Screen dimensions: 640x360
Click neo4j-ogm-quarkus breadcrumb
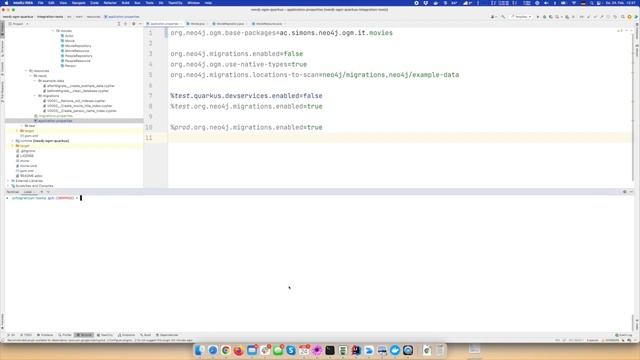pos(18,17)
